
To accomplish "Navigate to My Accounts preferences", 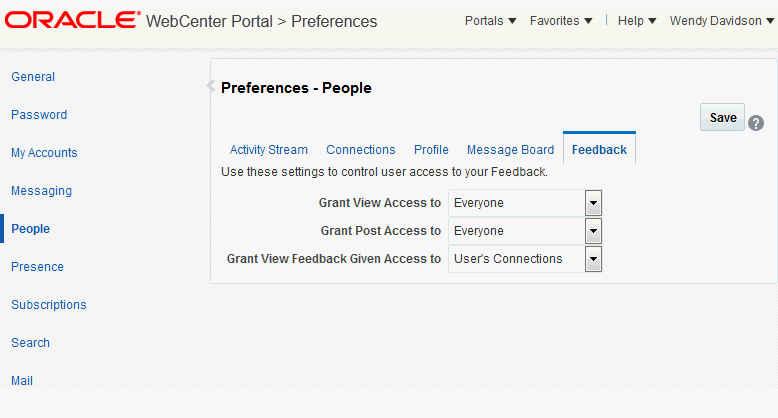I will 44,153.
